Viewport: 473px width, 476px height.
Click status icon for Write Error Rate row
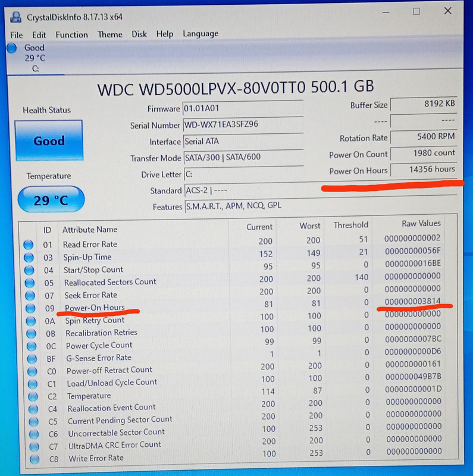point(35,459)
